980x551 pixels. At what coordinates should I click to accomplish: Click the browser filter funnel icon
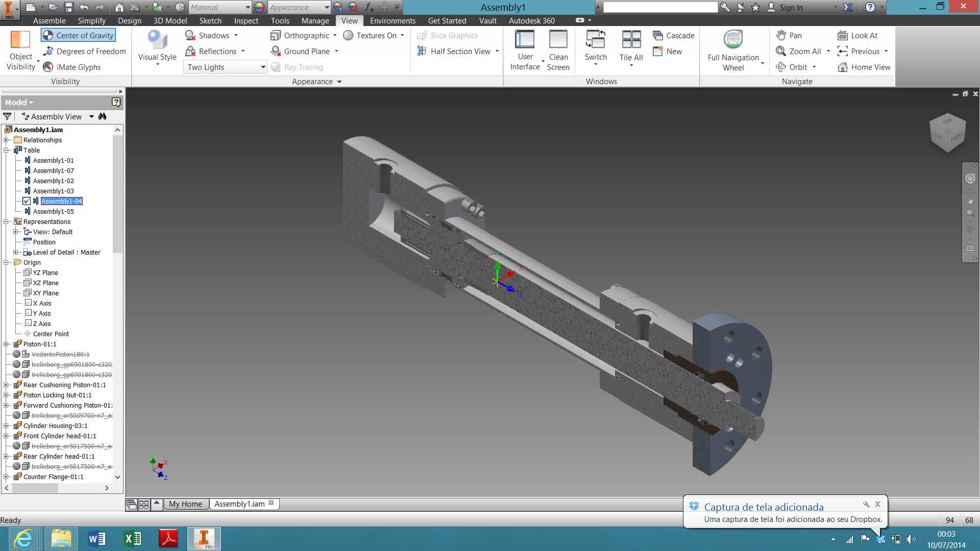(7, 116)
